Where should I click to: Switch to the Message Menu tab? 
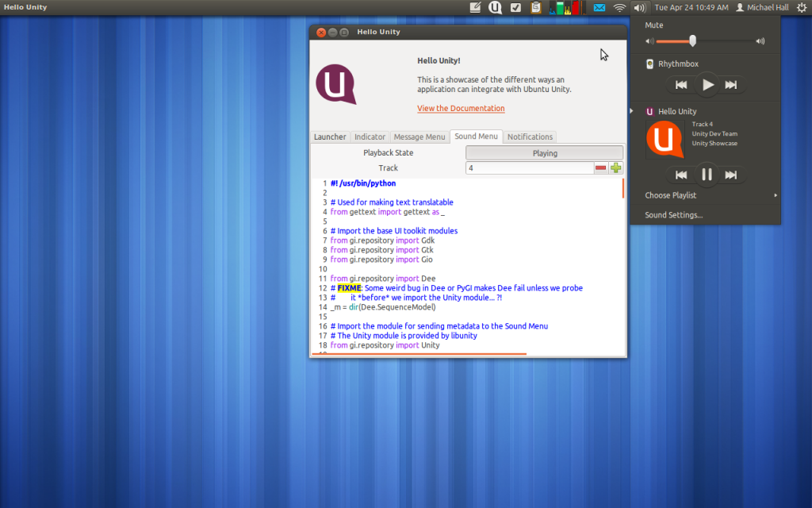point(419,137)
